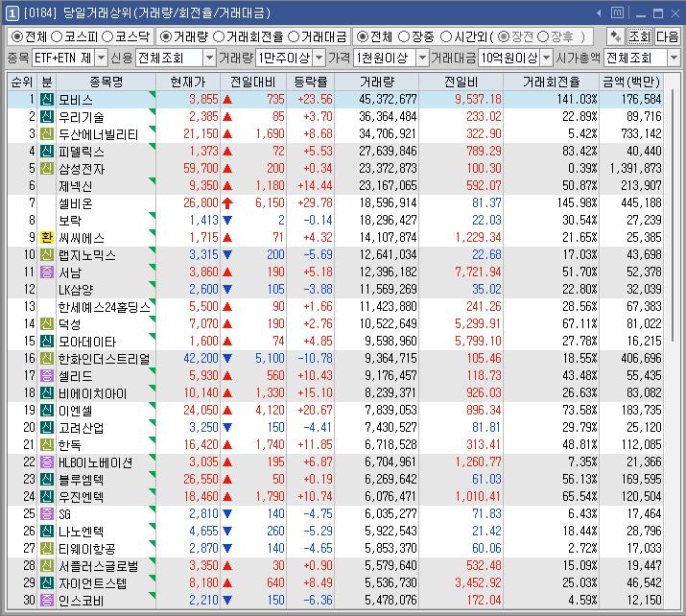Select the 고려산업 stock name
Screen dimensions: 686x616
click(82, 427)
